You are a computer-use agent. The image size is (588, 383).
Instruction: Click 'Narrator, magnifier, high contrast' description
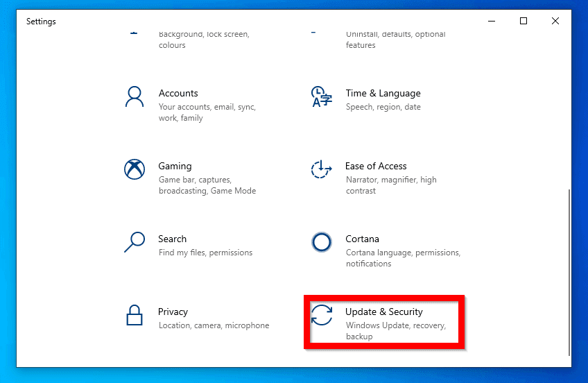point(391,185)
